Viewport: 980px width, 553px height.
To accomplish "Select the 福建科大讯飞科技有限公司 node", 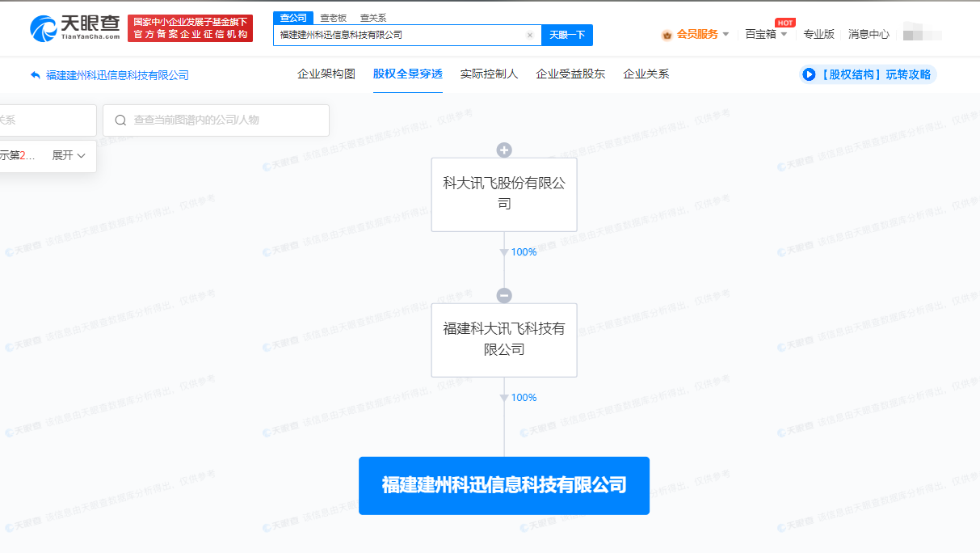I will click(504, 340).
